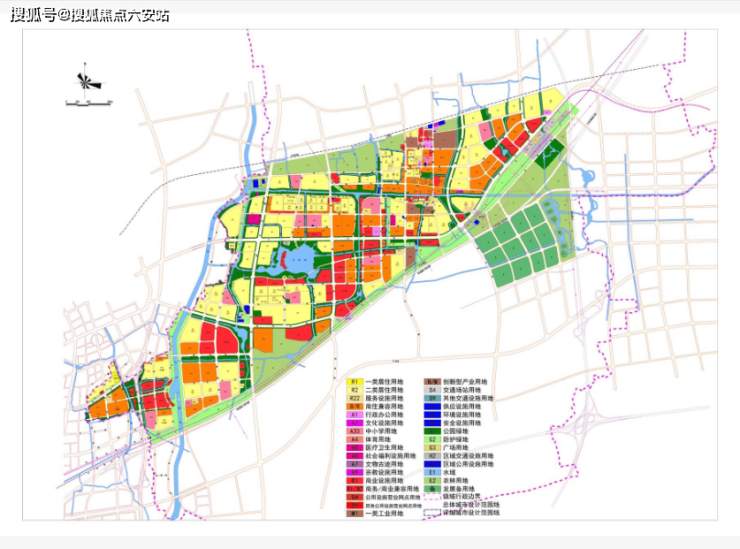The image size is (740, 549).
Task: Select the light blue E1 legend swatch
Action: (x=432, y=472)
